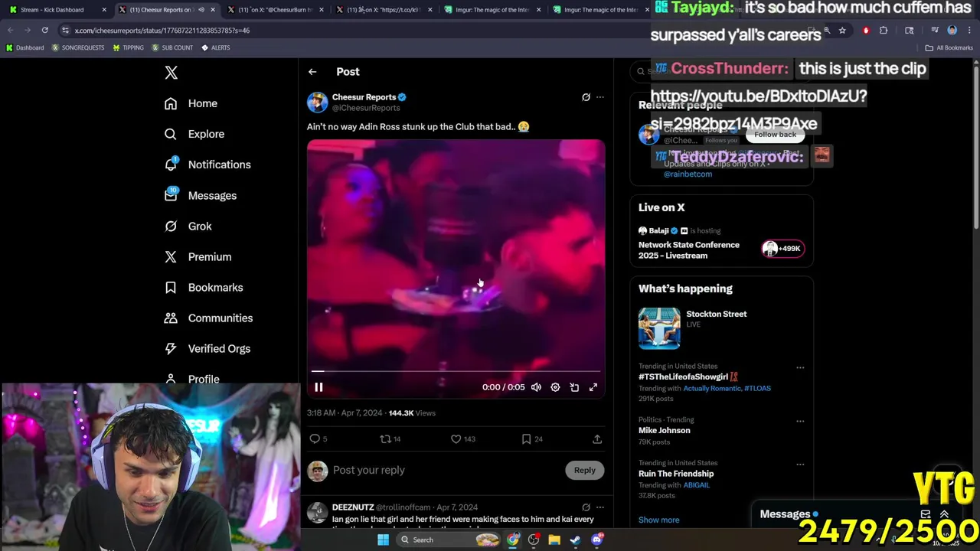Click the Reply button

coord(584,470)
